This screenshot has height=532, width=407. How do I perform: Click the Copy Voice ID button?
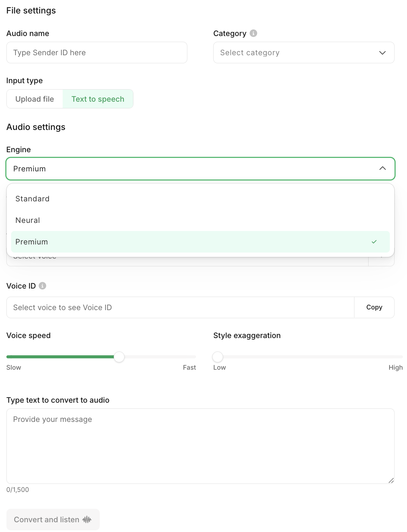pos(374,307)
